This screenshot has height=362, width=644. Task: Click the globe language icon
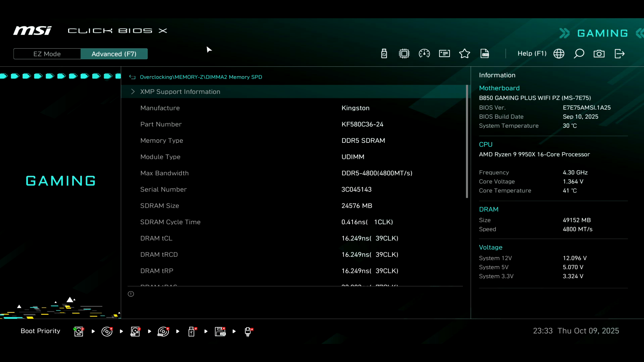coord(559,54)
